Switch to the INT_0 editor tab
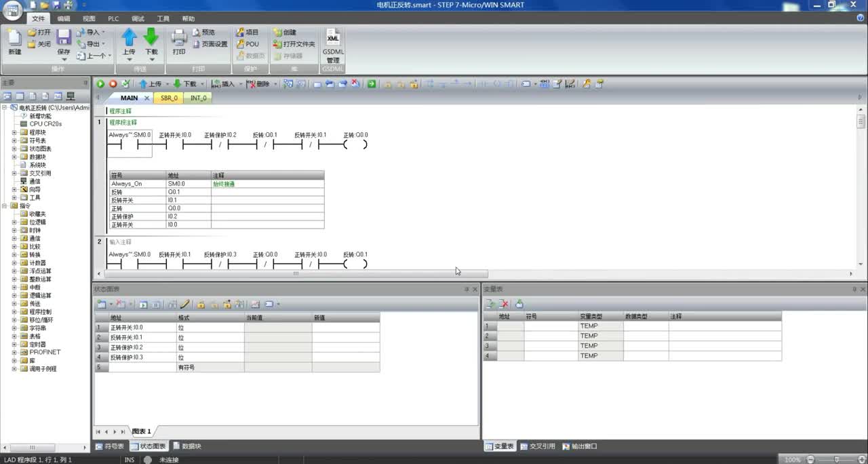This screenshot has width=868, height=464. coord(198,98)
